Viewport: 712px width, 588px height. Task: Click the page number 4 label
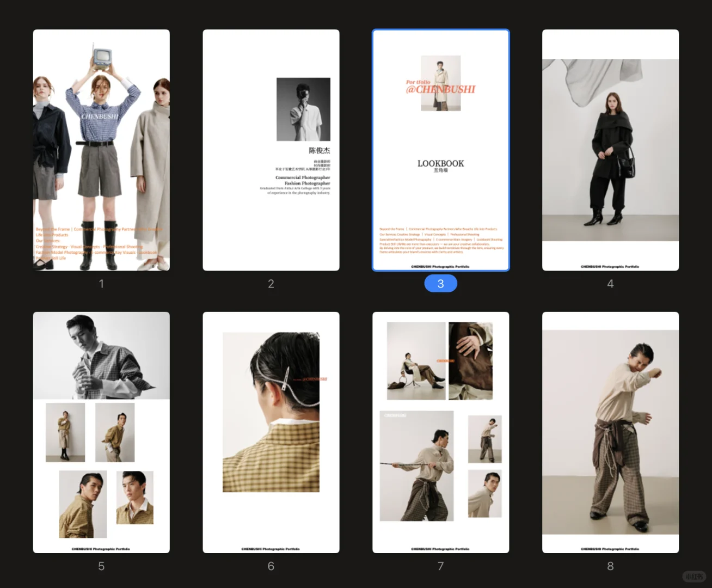(x=611, y=284)
